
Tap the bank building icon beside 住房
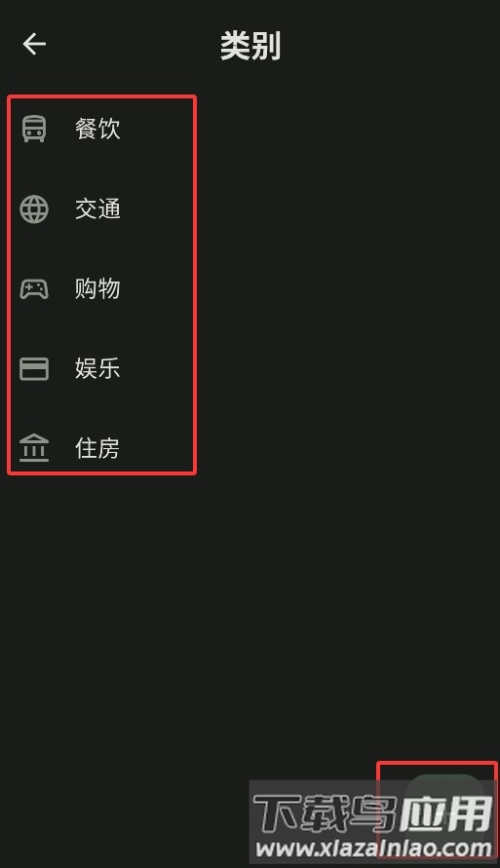click(34, 448)
